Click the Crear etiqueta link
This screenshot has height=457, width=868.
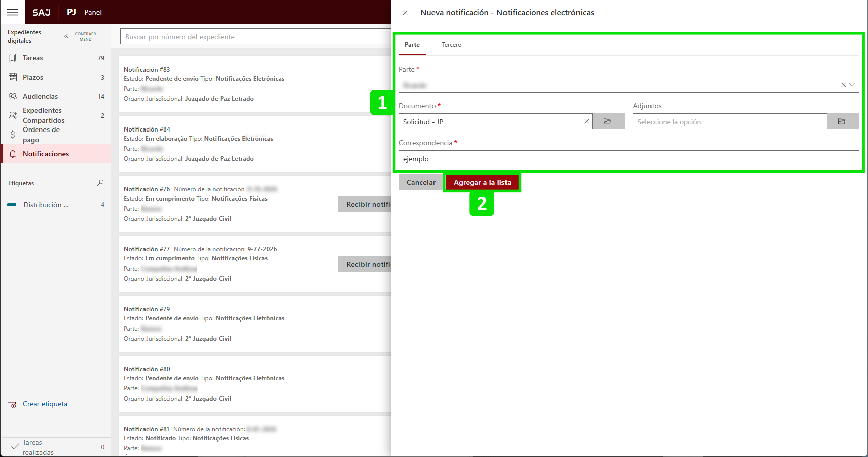click(45, 404)
